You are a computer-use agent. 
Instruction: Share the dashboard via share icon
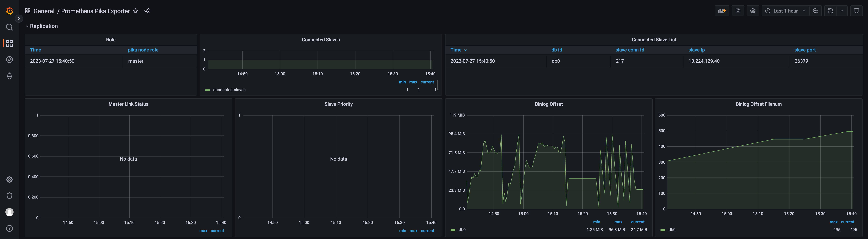(147, 11)
